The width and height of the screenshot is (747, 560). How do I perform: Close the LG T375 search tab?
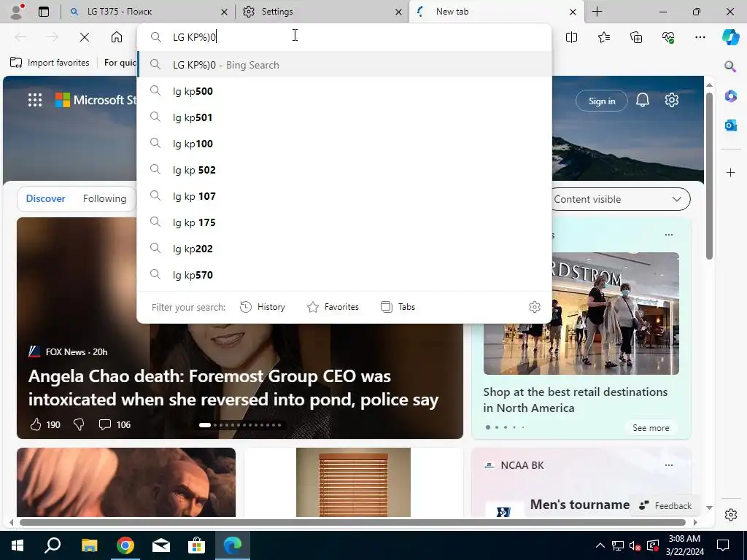(225, 12)
